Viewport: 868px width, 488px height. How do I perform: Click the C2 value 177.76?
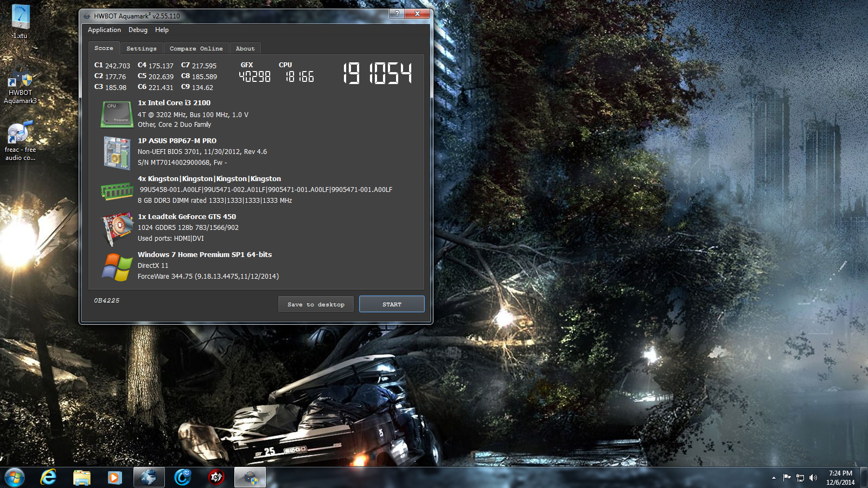(116, 77)
